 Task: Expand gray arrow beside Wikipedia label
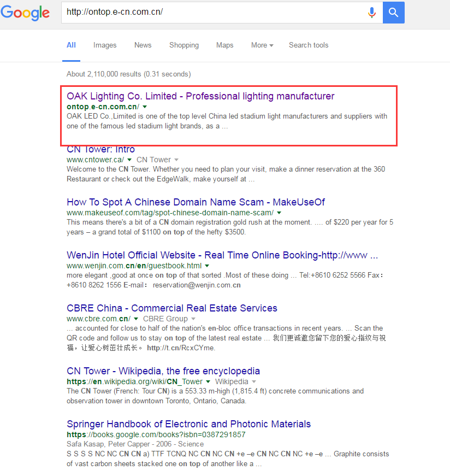254,381
